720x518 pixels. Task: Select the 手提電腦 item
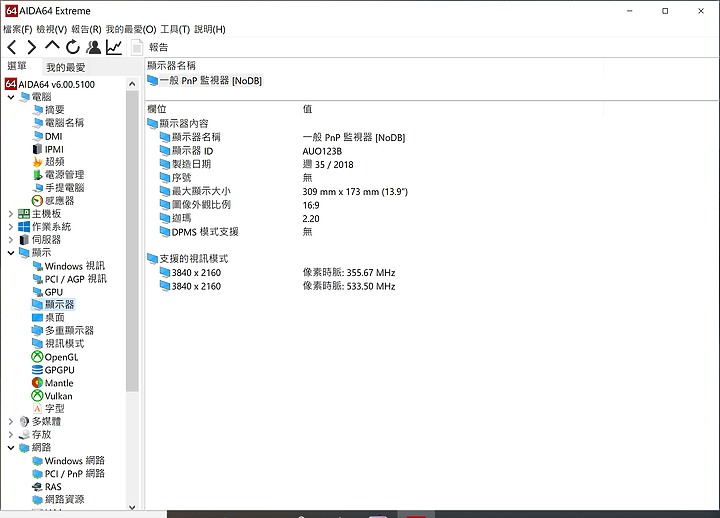[x=58, y=187]
